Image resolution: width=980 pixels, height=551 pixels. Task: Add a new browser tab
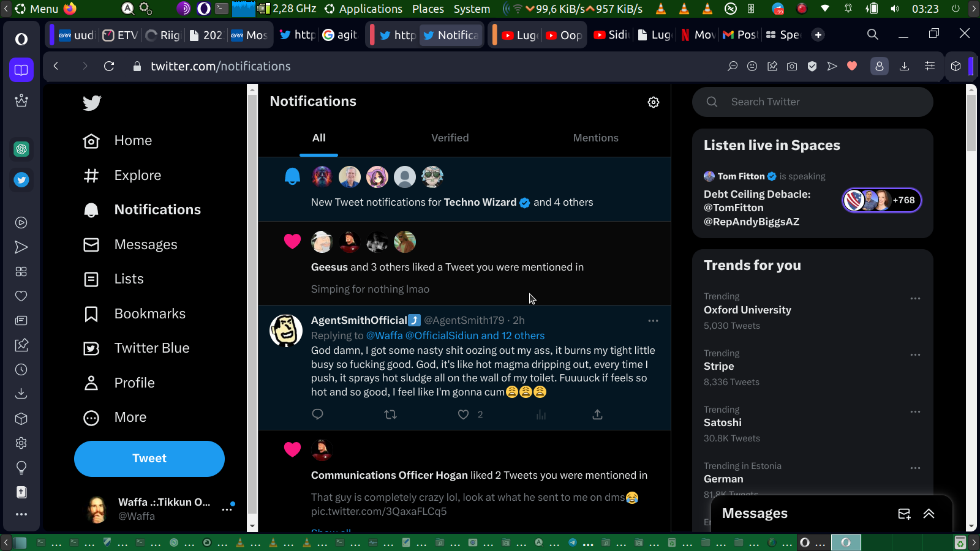click(818, 35)
